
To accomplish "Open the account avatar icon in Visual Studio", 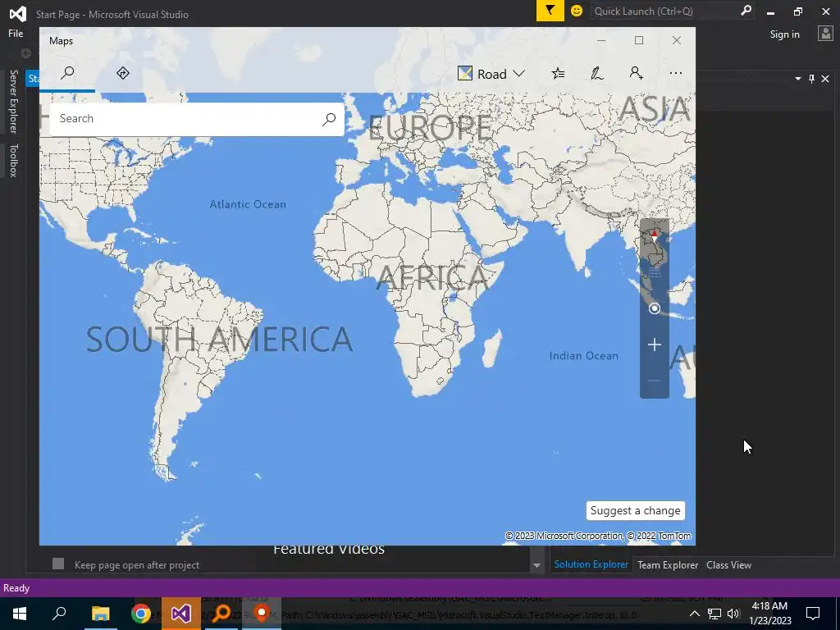I will pos(825,34).
